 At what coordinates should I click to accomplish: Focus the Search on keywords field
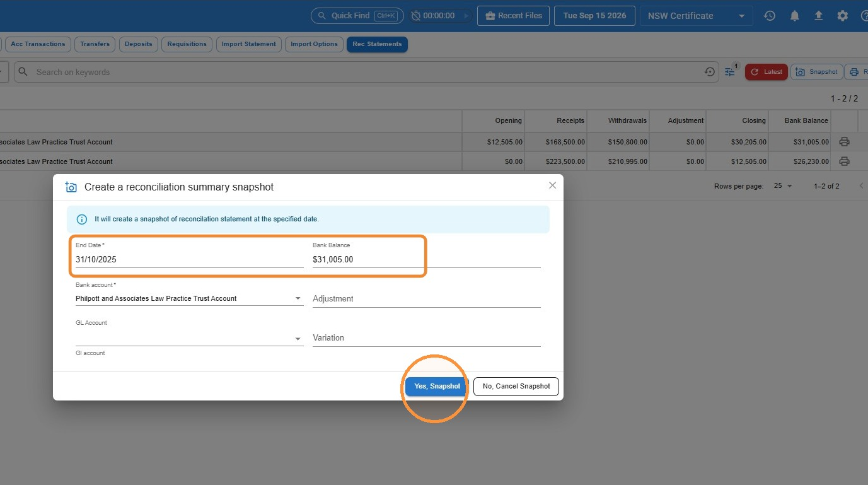366,72
